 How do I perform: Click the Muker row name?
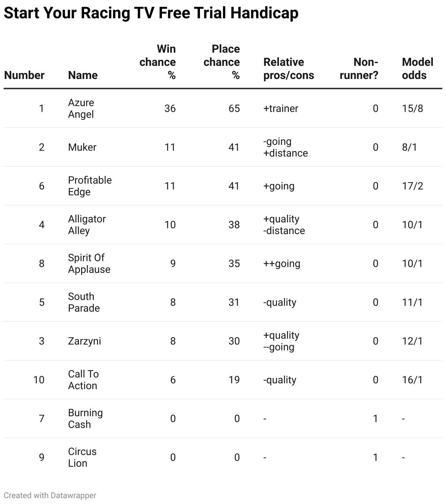82,147
